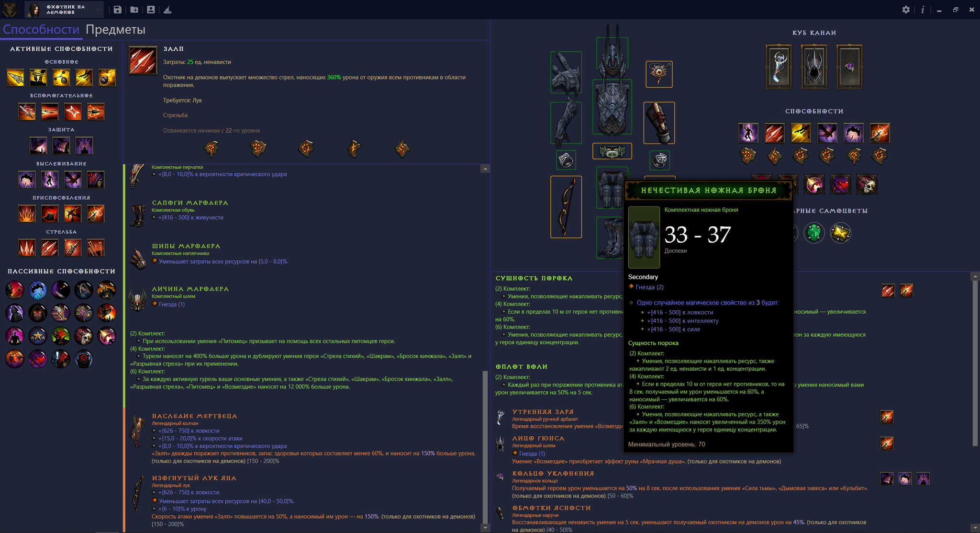Click the green emerald legendary gem
The height and width of the screenshot is (533, 980).
pyautogui.click(x=814, y=233)
